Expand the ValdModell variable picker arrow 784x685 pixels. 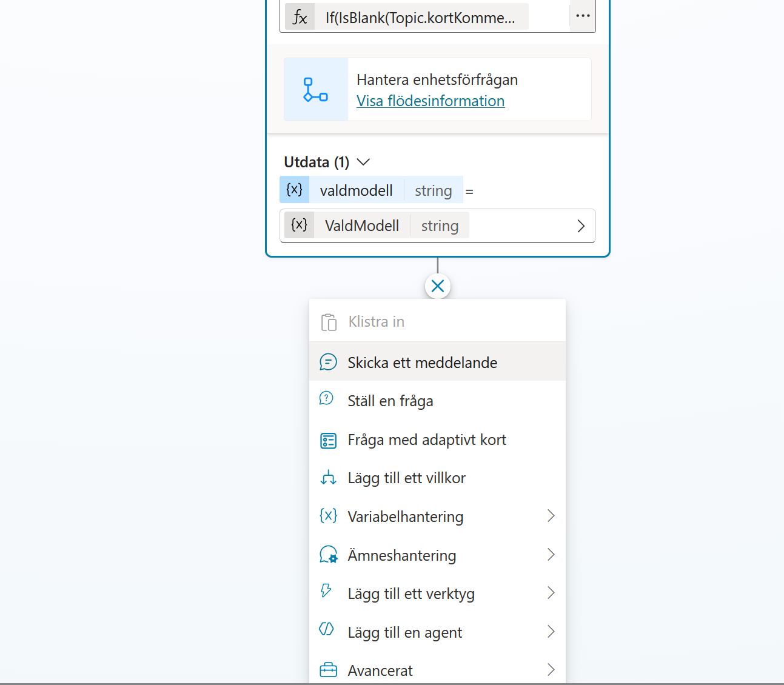click(581, 226)
